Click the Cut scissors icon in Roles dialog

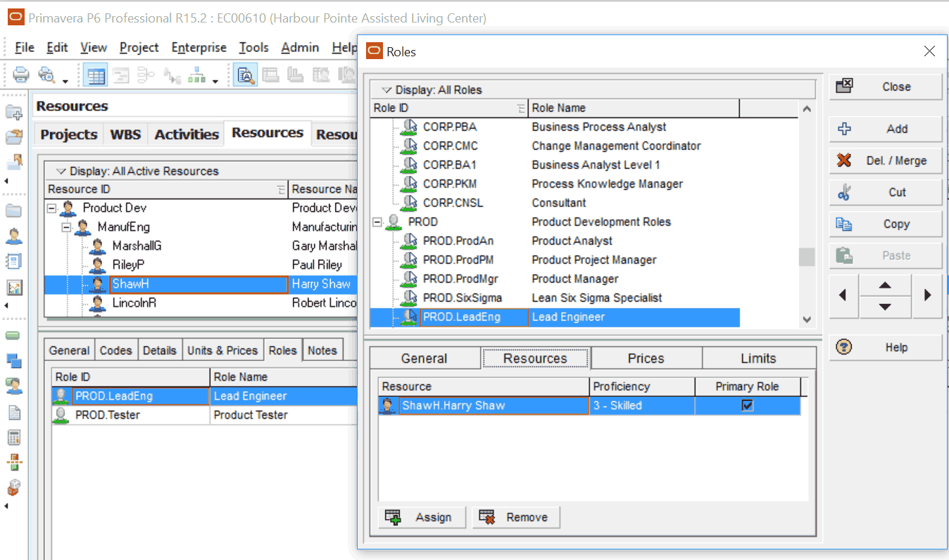pos(844,193)
